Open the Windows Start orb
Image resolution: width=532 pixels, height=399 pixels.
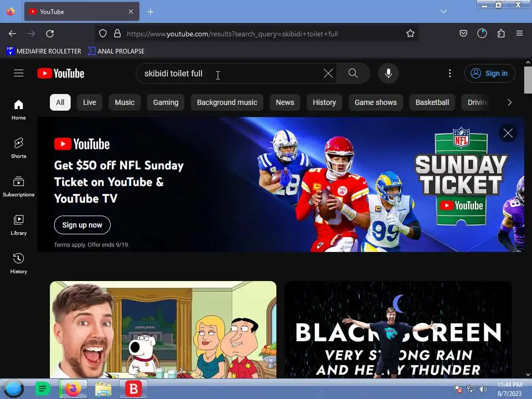(14, 389)
